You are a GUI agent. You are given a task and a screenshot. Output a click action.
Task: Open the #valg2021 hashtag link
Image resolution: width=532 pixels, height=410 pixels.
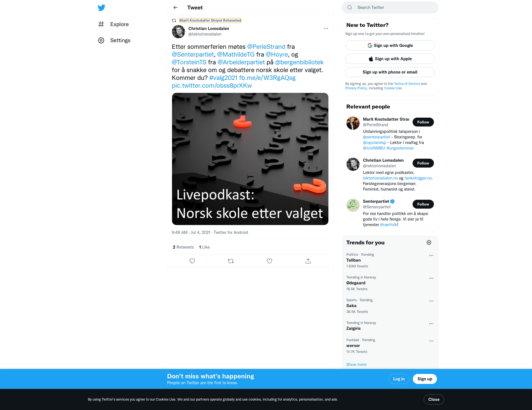223,78
